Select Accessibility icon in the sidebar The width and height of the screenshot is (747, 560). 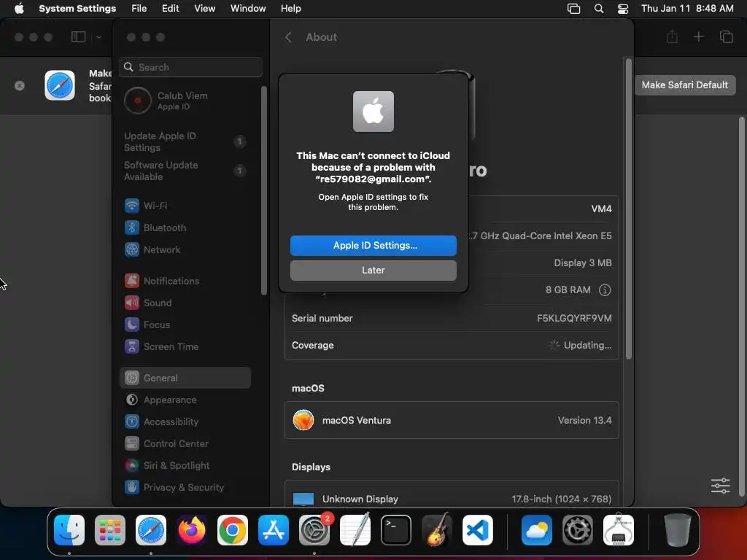tap(132, 422)
